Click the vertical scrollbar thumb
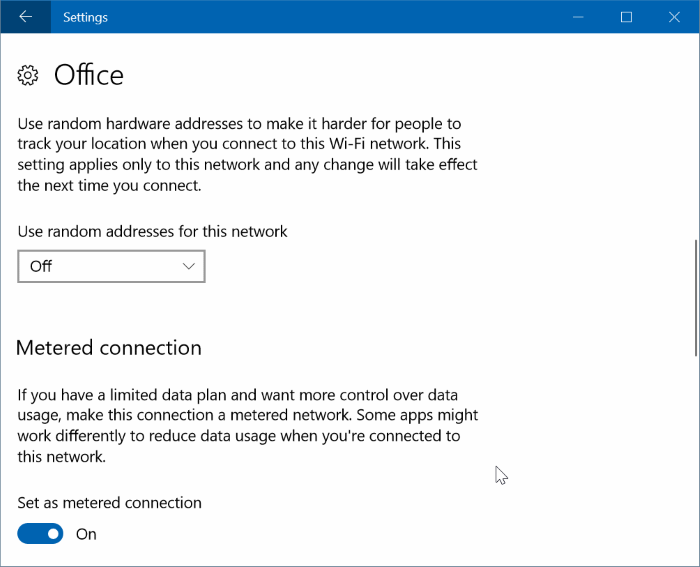Screen dimensions: 700x567 click(696, 298)
